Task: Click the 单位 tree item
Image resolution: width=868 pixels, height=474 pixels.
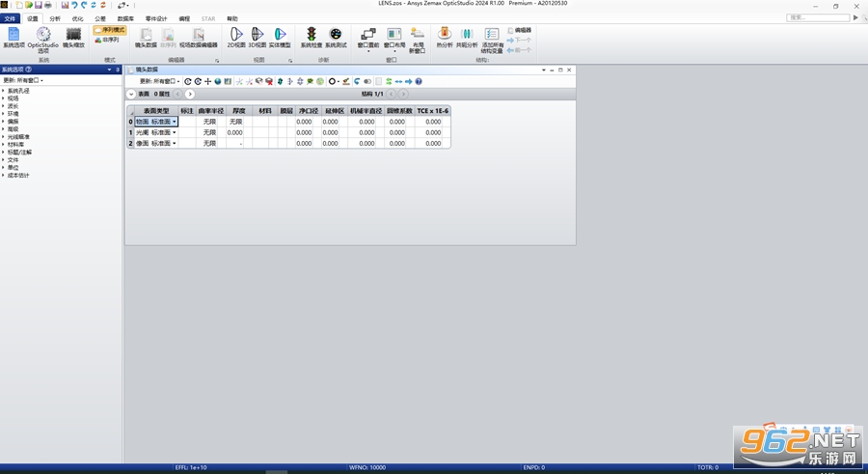Action: pyautogui.click(x=13, y=167)
